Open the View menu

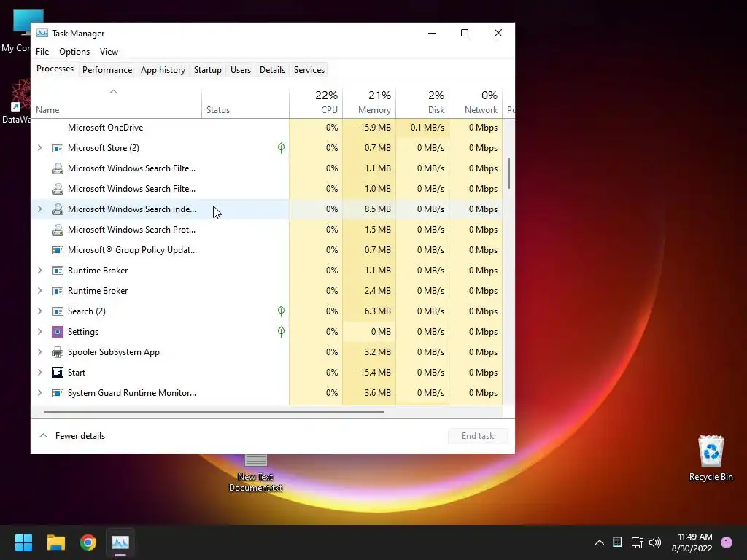click(109, 52)
